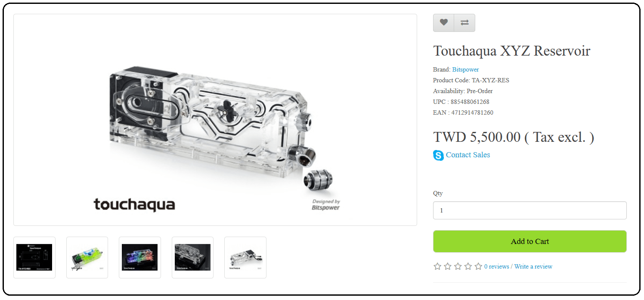Enlarge the main touchaqua reservoir product image
644x300 pixels.
215,120
